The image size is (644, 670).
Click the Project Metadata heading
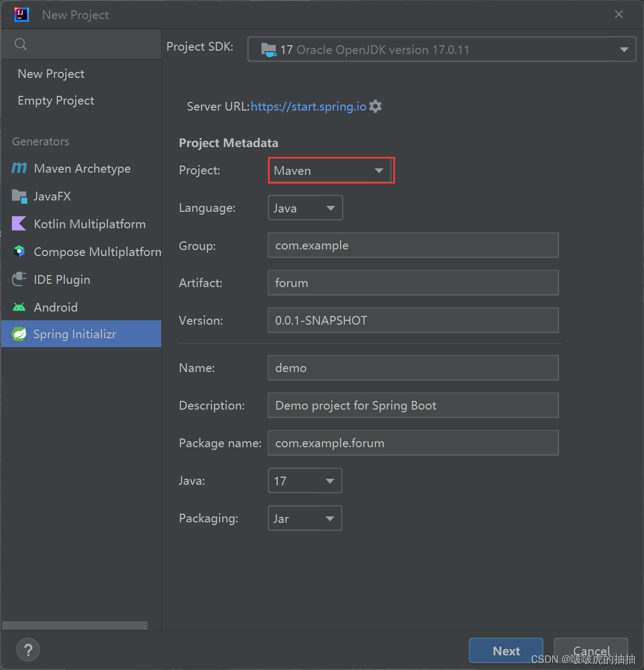[x=228, y=143]
